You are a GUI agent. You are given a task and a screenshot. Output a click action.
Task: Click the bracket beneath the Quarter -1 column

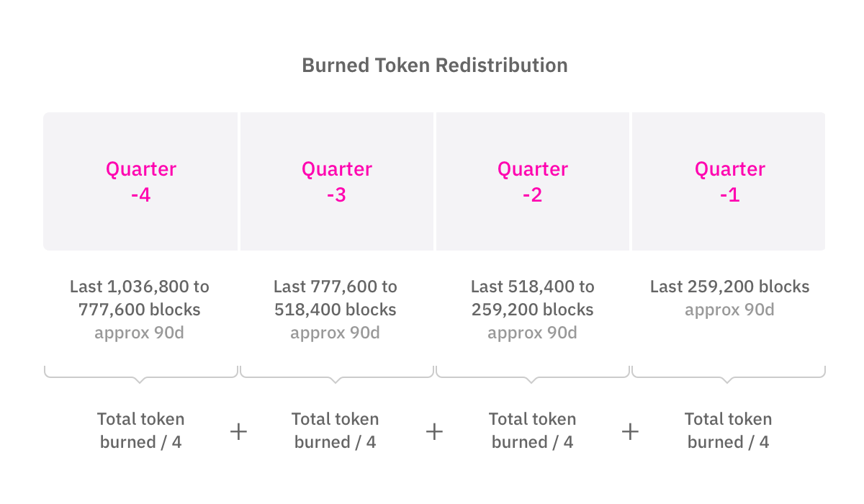pyautogui.click(x=729, y=375)
